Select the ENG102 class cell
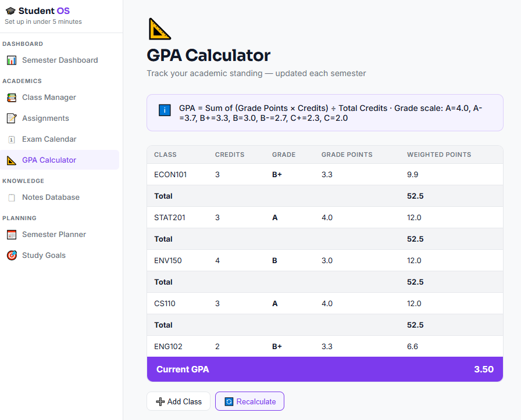521x420 pixels. click(168, 347)
